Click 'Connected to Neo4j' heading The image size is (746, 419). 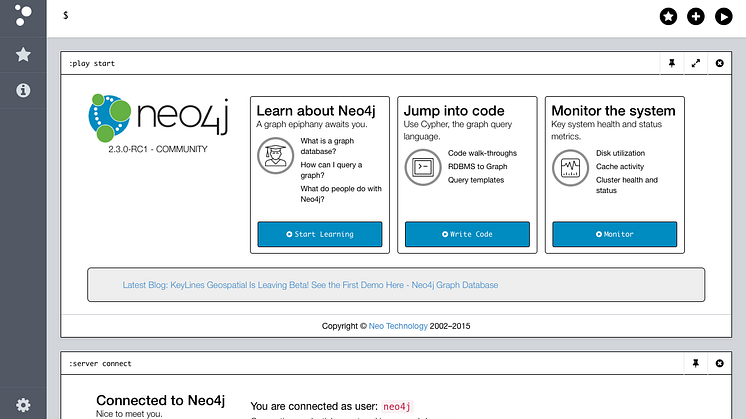(160, 400)
